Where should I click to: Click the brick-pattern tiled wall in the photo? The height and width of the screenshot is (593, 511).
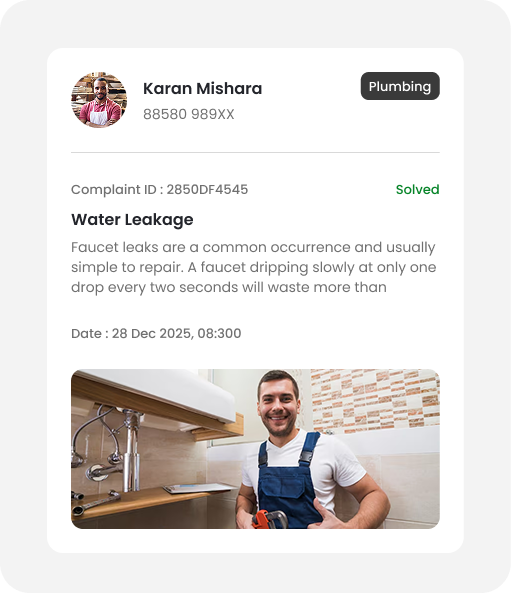tap(375, 400)
